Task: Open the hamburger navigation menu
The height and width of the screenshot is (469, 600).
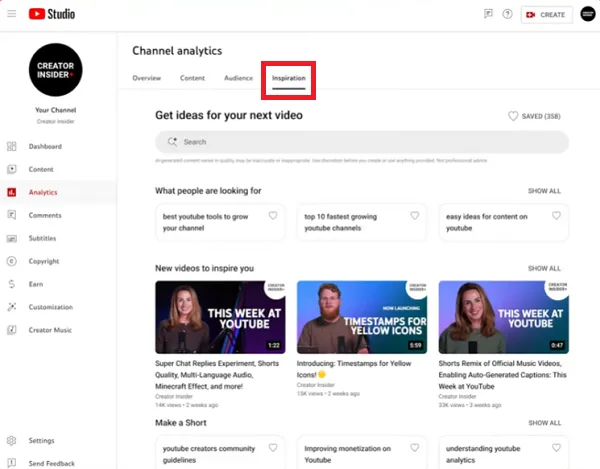Action: tap(12, 14)
